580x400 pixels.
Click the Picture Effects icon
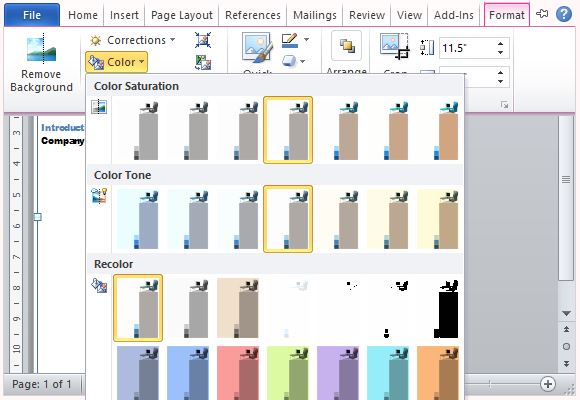[x=289, y=61]
